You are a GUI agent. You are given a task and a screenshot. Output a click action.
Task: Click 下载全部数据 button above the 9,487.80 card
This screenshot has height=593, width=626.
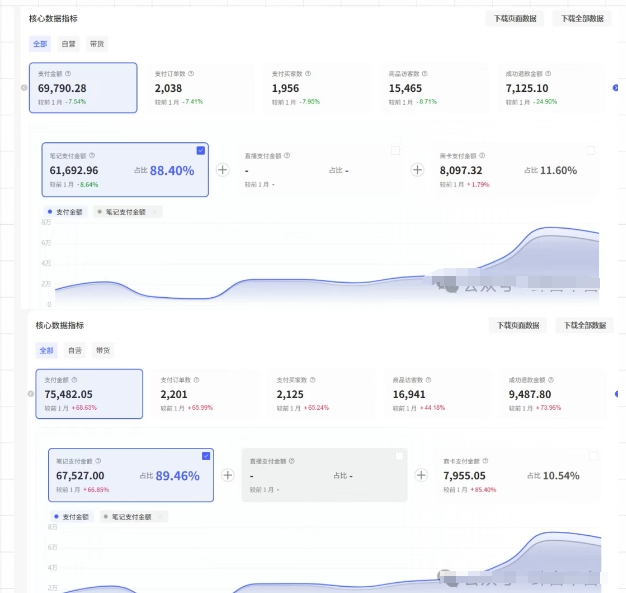pyautogui.click(x=585, y=325)
